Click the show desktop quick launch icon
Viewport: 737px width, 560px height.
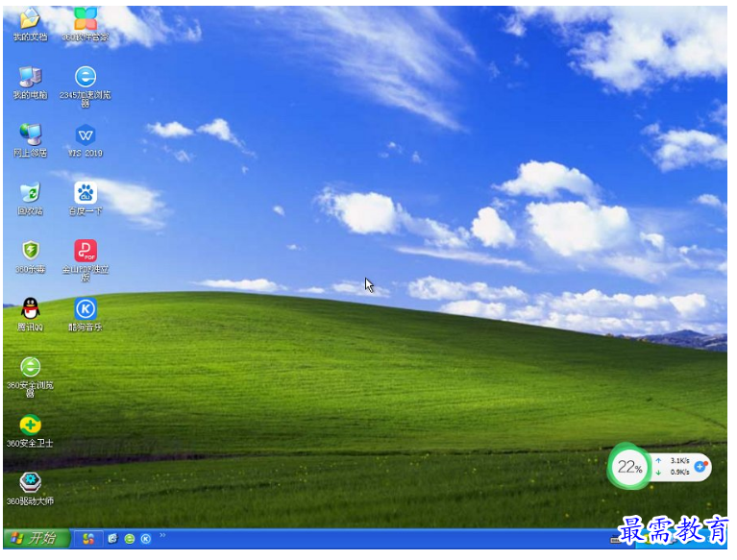112,539
